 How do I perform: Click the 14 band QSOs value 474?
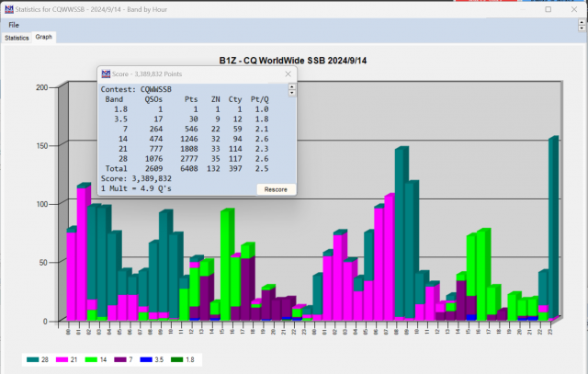[x=156, y=139]
